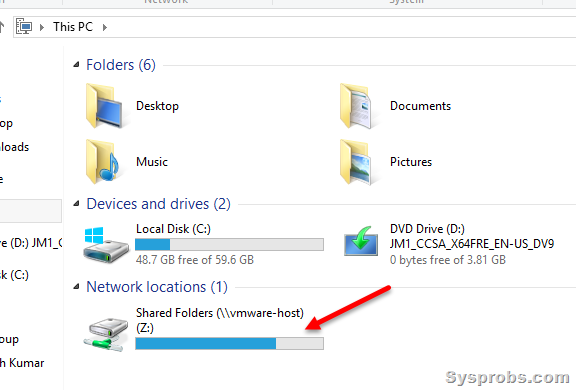Select the DVD Drive (D:) icon

tap(361, 241)
